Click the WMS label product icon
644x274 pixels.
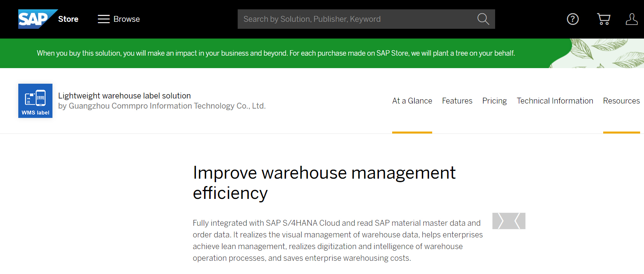pyautogui.click(x=35, y=101)
